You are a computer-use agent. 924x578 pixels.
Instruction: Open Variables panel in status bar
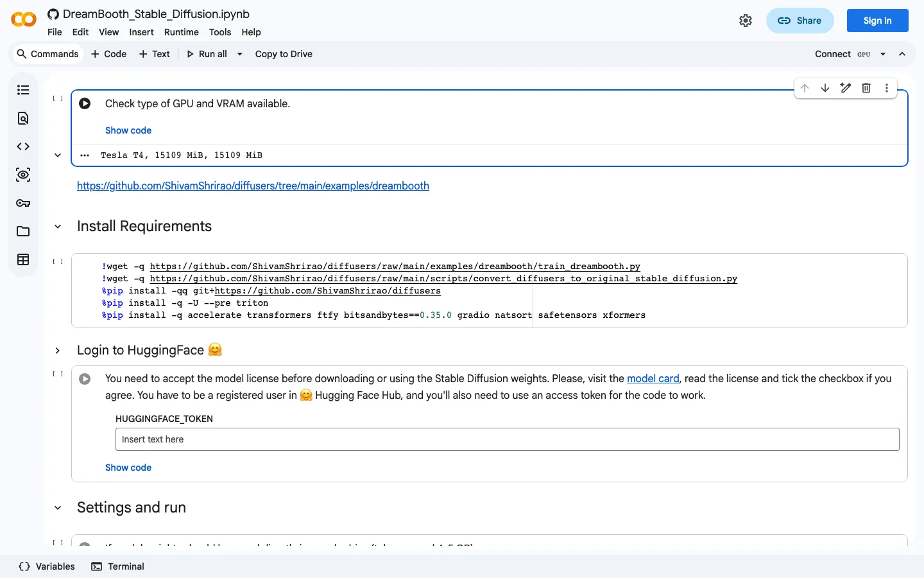tap(47, 566)
